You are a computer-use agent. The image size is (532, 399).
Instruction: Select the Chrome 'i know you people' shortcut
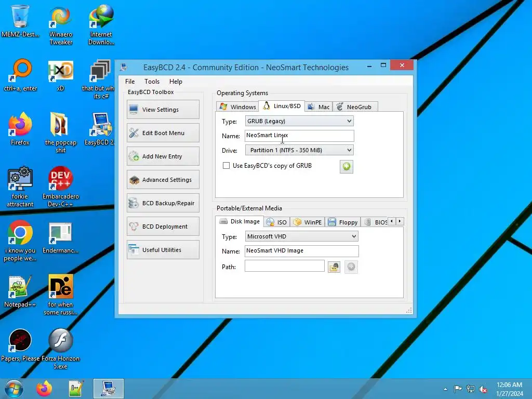click(20, 241)
